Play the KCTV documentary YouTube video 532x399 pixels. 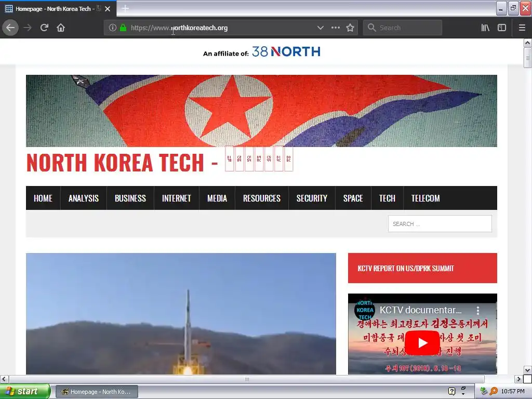pos(422,343)
